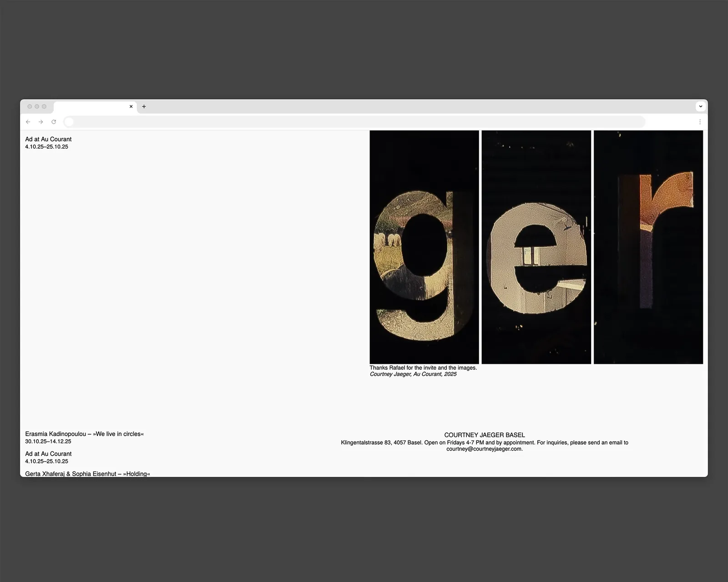Navigate forward using the forward arrow
728x582 pixels.
tap(40, 122)
